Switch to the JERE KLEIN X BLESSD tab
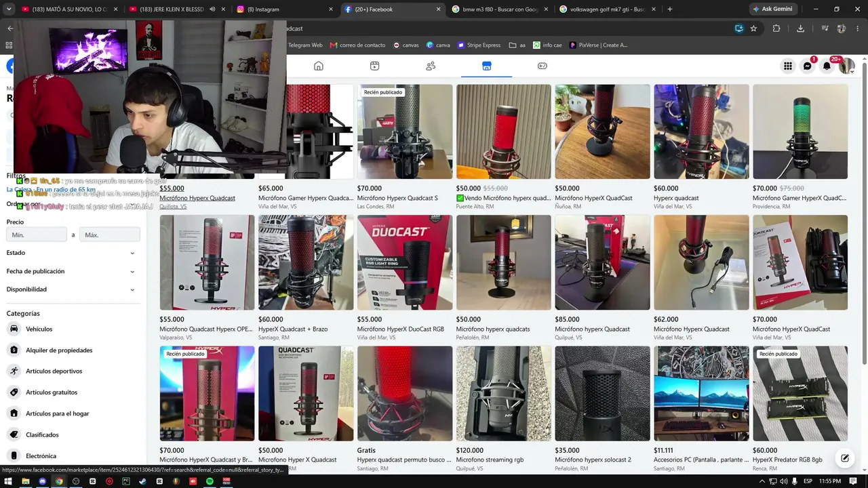The height and width of the screenshot is (488, 868). point(178,9)
